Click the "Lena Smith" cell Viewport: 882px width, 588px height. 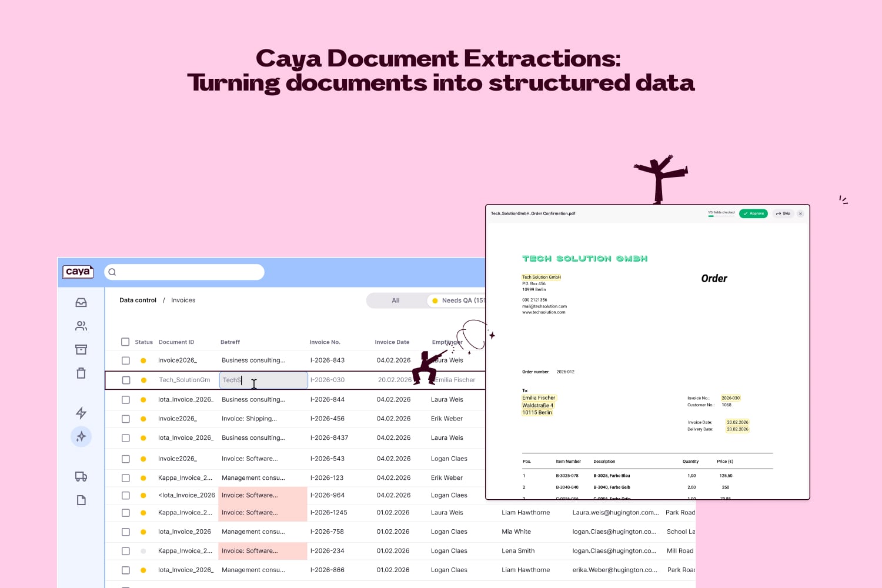pyautogui.click(x=518, y=551)
